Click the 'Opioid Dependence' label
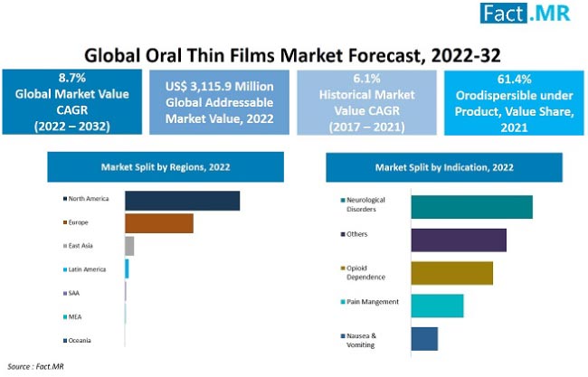588x377 pixels. [x=365, y=272]
